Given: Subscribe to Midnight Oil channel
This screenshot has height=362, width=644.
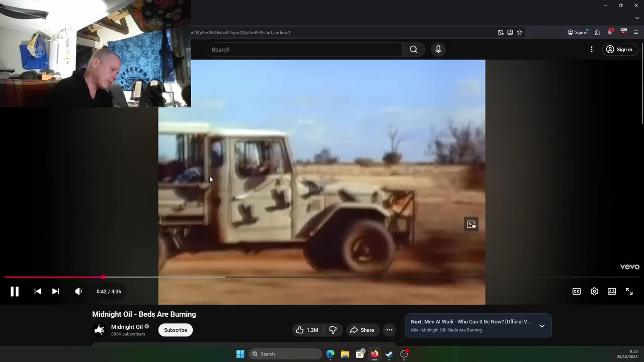Looking at the screenshot, I should pyautogui.click(x=176, y=330).
